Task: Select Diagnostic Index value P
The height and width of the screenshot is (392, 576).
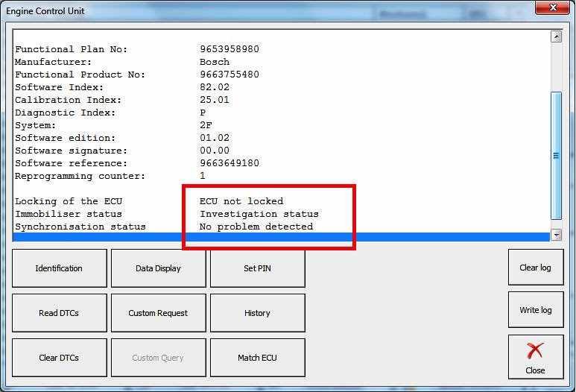Action: click(x=203, y=113)
